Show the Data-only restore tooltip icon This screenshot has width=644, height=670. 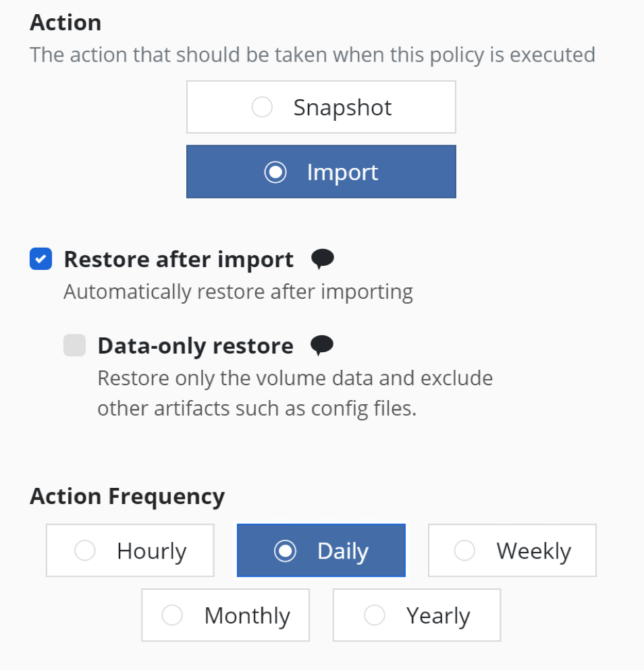click(321, 345)
